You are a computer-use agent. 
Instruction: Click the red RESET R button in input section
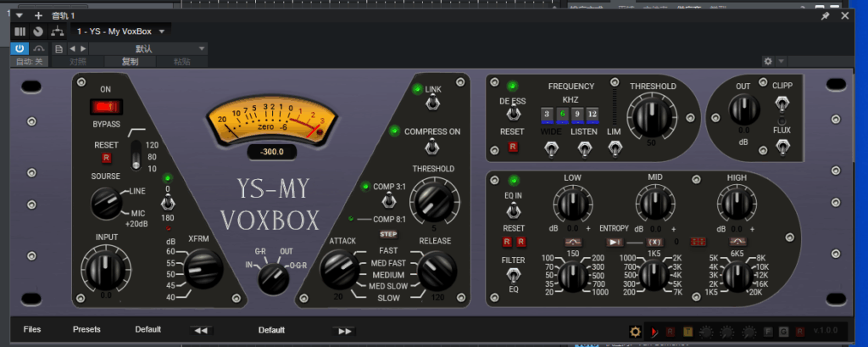106,159
